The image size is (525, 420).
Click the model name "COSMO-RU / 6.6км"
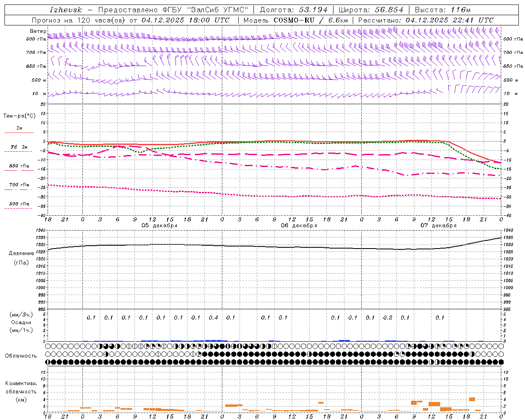tap(311, 20)
